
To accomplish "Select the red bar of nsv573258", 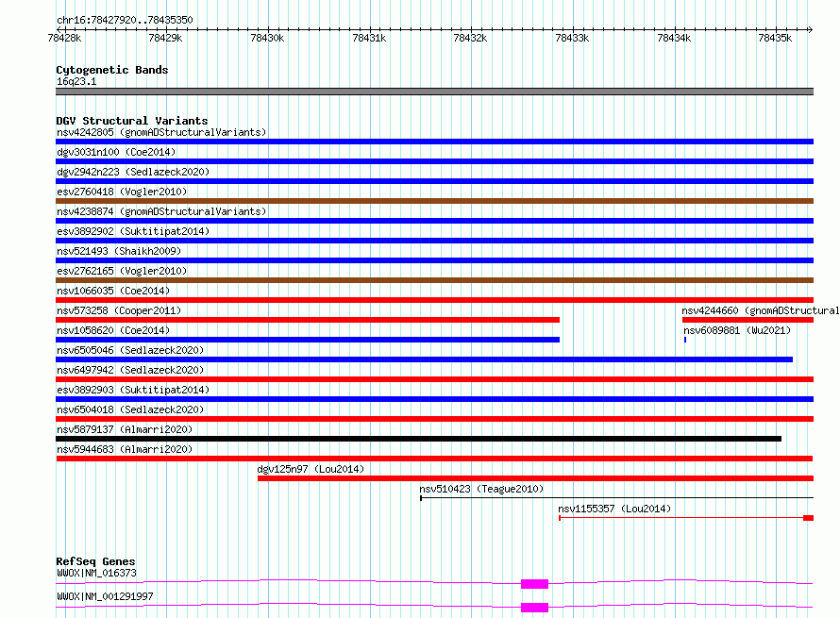I will (x=308, y=320).
